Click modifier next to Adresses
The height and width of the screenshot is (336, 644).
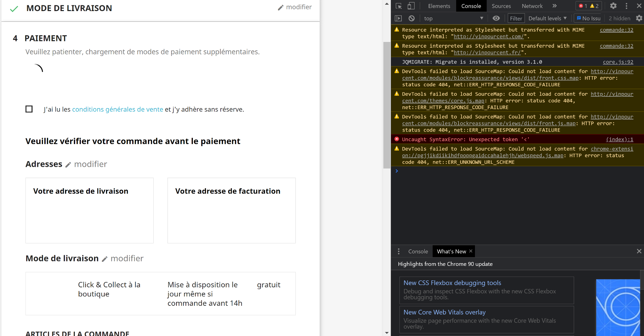(x=87, y=164)
